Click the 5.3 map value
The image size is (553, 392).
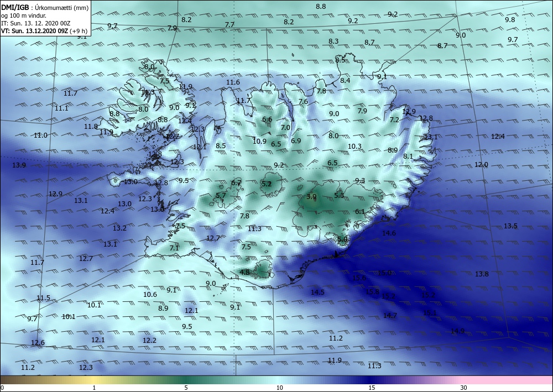point(339,195)
